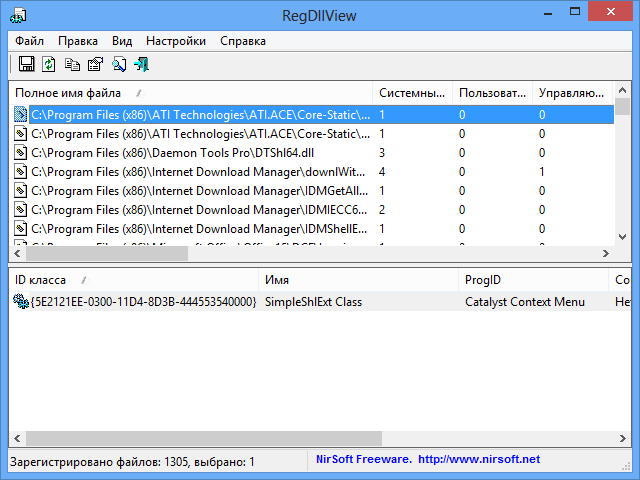Viewport: 640px width, 480px height.
Task: Click the DTShl64.dll file icon
Action: [20, 153]
